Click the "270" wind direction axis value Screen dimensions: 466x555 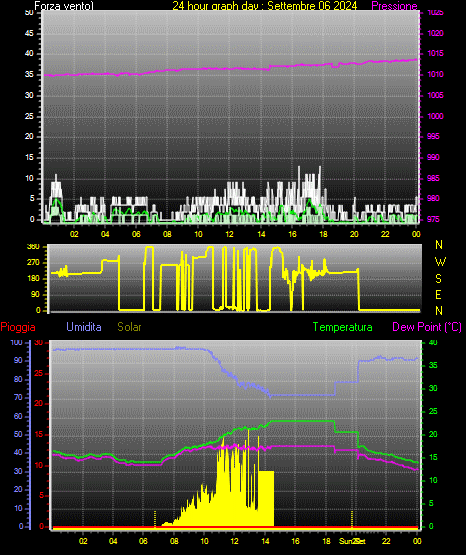point(33,263)
